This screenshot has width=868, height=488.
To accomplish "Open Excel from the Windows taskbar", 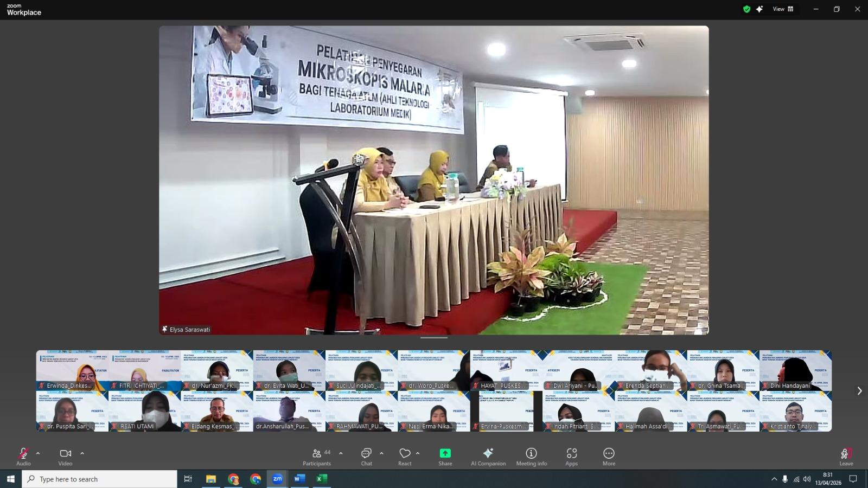I will [x=321, y=479].
